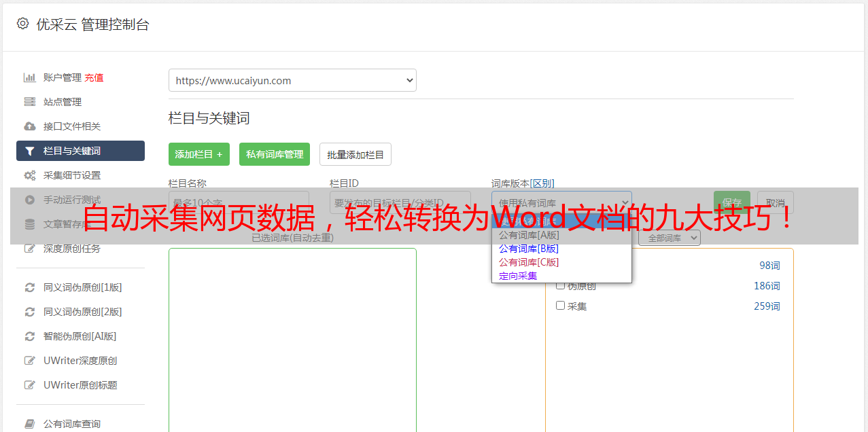This screenshot has height=432, width=868.
Task: Click the server icon beside 站点管理
Action: pos(29,102)
